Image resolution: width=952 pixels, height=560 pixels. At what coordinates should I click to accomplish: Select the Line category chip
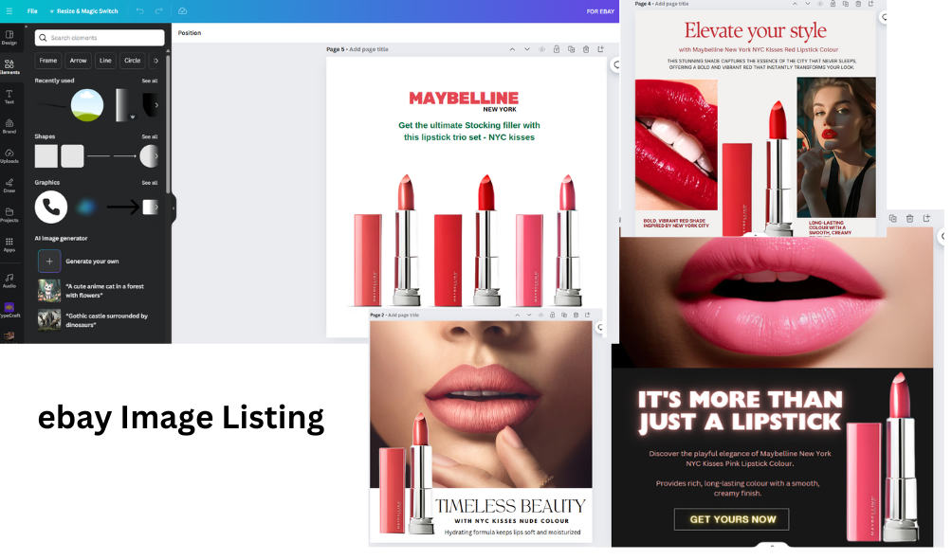[105, 61]
